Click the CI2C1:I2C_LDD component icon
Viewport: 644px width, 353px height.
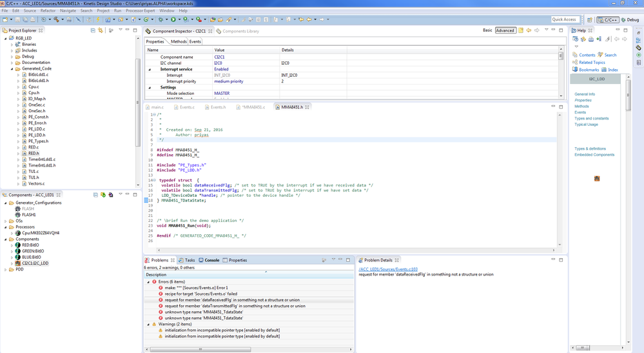coord(17,263)
